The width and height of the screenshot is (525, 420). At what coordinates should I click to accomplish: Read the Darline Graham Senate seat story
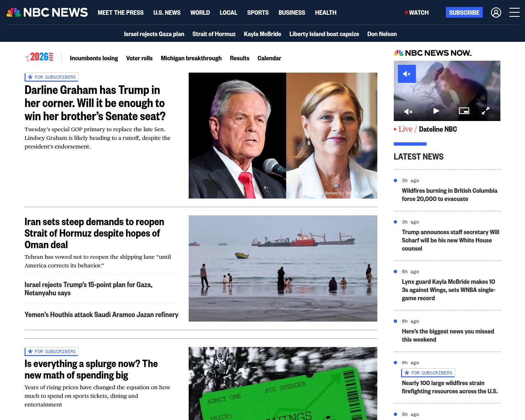click(x=95, y=103)
